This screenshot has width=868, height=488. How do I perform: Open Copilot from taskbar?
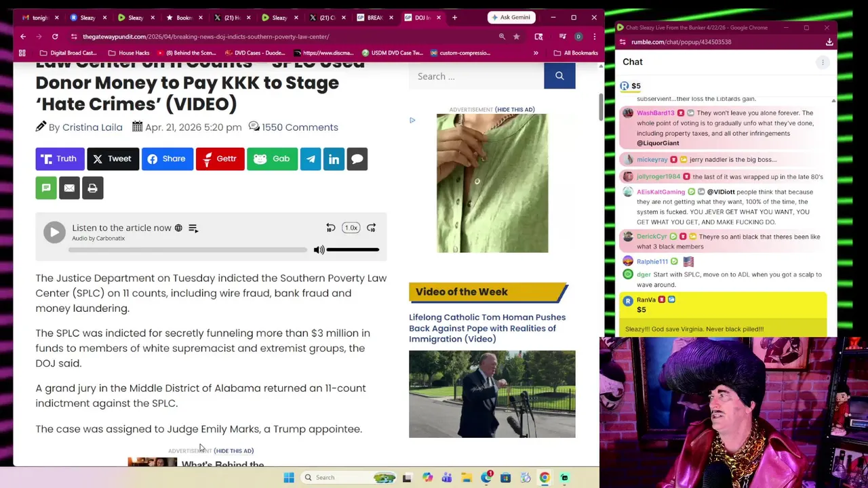[x=427, y=478]
